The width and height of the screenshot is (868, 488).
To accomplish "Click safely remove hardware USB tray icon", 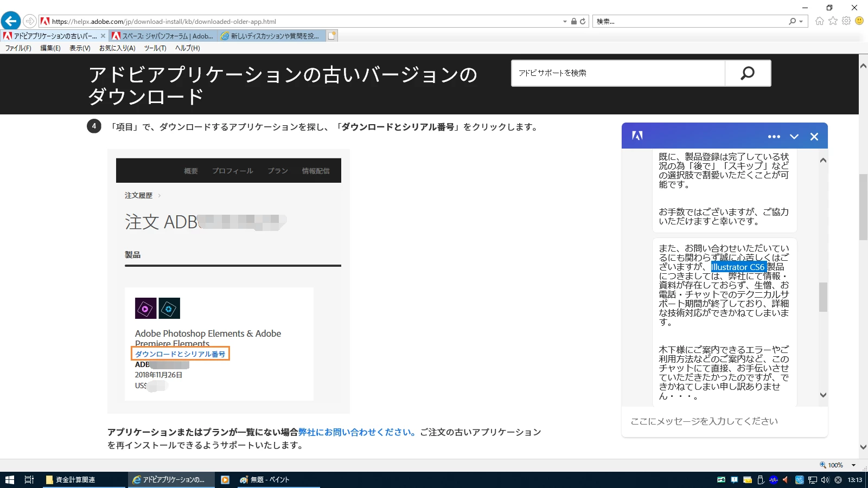I will [761, 480].
